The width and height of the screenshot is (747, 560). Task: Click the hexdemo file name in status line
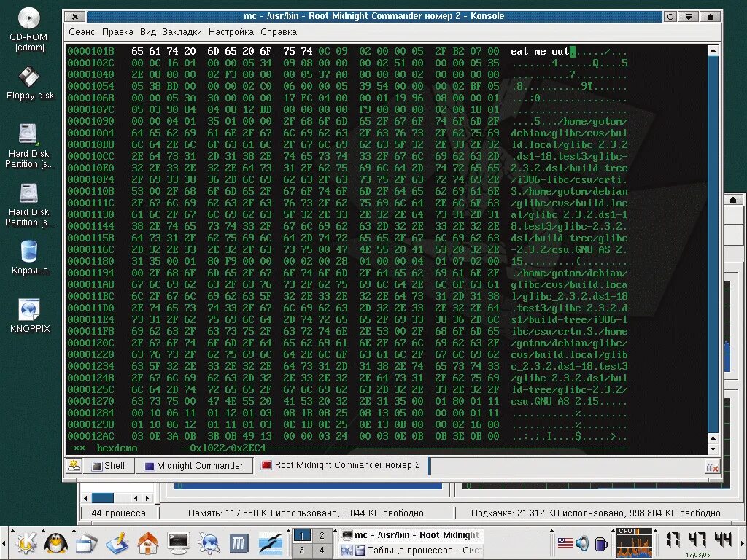click(x=117, y=448)
